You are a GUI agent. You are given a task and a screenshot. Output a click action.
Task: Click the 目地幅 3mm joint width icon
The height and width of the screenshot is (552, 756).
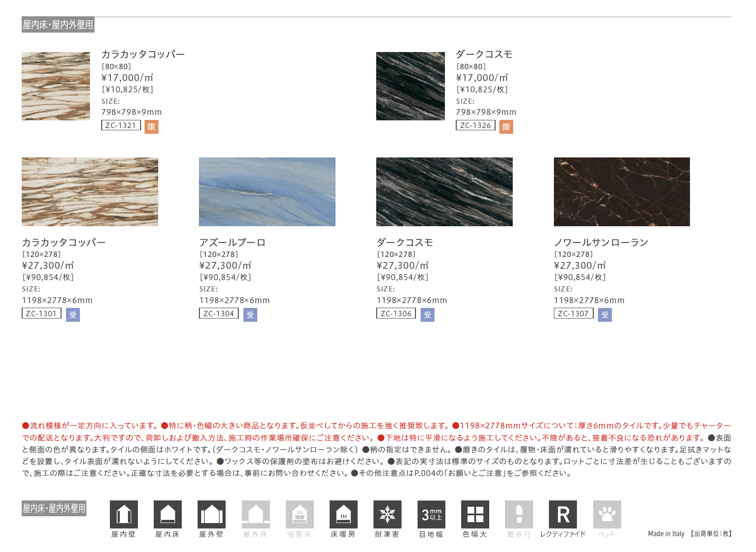431,514
